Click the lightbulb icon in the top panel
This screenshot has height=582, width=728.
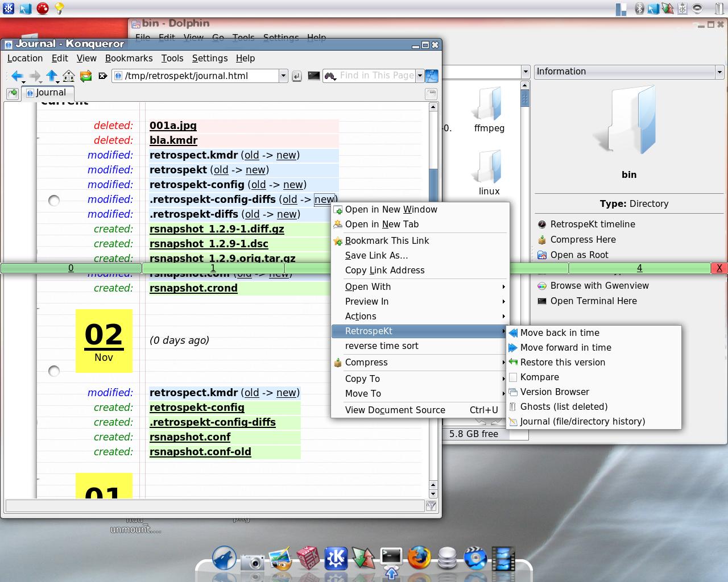click(59, 8)
